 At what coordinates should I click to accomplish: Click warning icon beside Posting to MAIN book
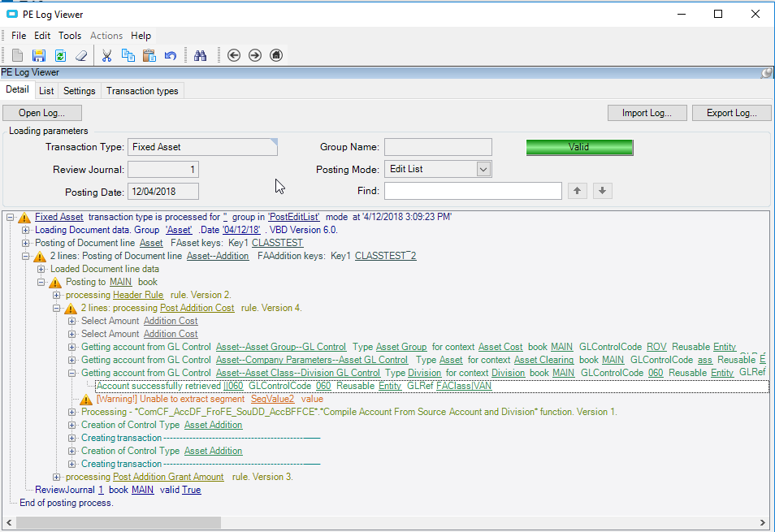[55, 283]
